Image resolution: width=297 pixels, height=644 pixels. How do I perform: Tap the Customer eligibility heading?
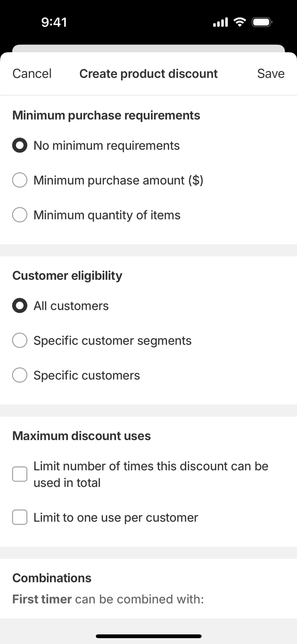point(67,276)
